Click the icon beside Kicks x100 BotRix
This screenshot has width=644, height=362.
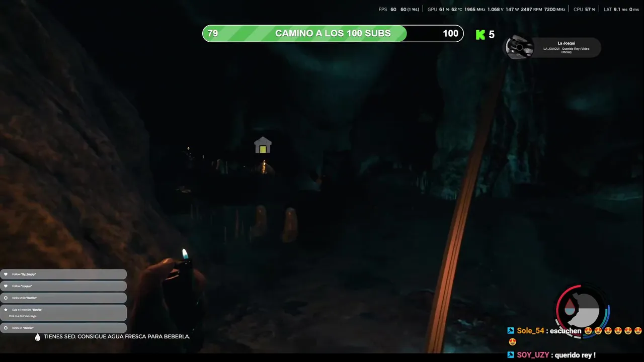[6, 298]
